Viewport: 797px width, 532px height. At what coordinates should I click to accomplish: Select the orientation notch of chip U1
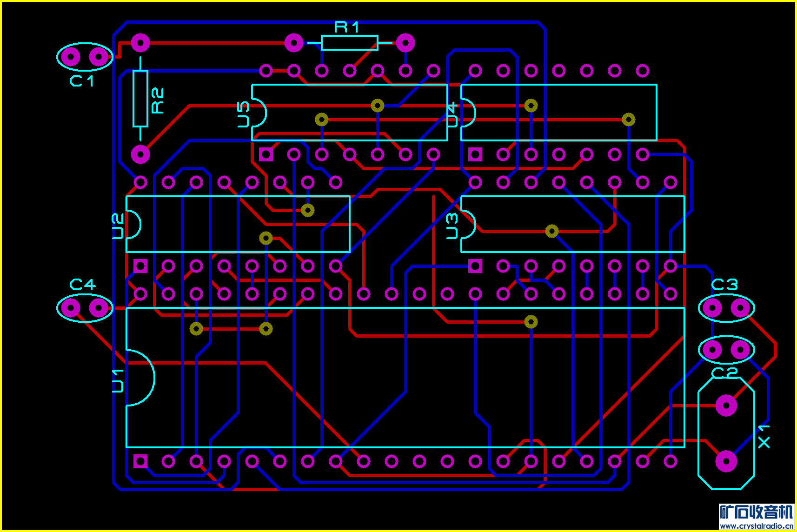click(140, 378)
